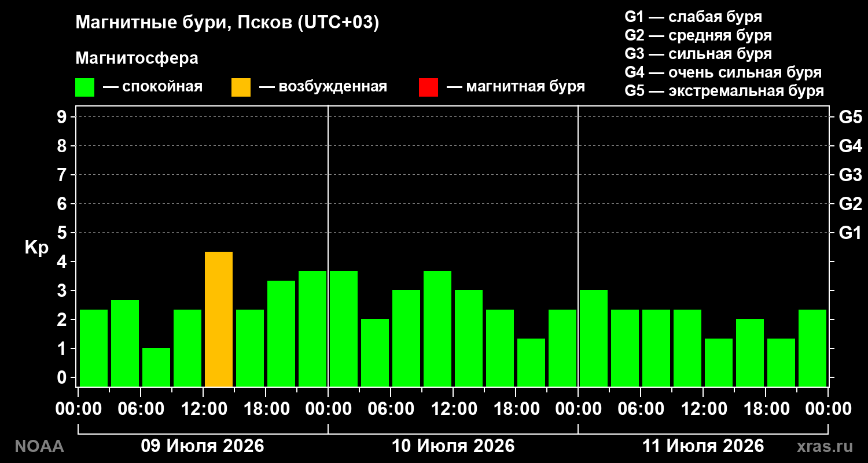
Task: Select legend line 'G5 — экстремальная буря'
Action: coord(724,91)
